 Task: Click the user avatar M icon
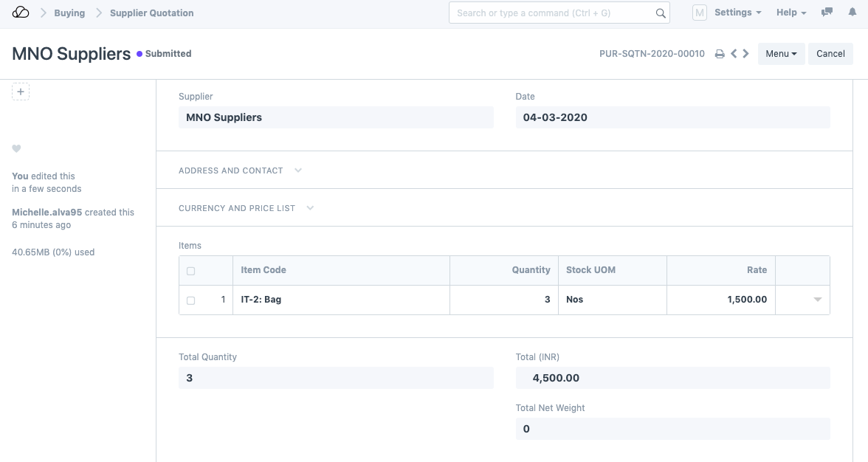699,13
